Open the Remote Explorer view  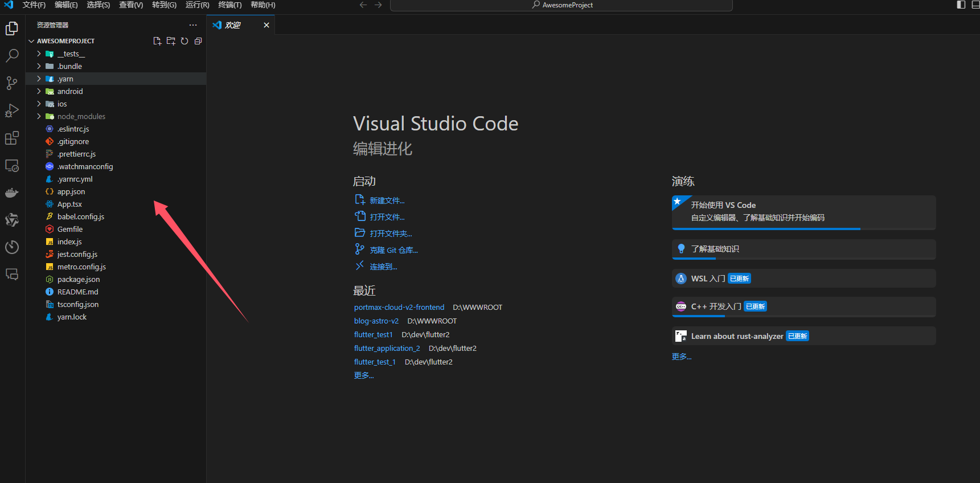12,165
